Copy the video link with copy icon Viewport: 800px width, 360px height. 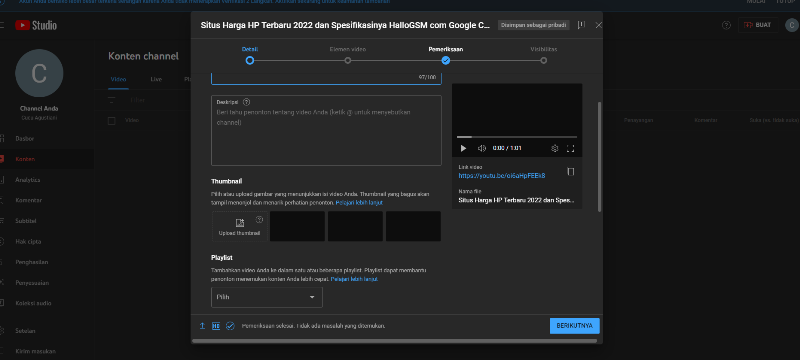(571, 172)
